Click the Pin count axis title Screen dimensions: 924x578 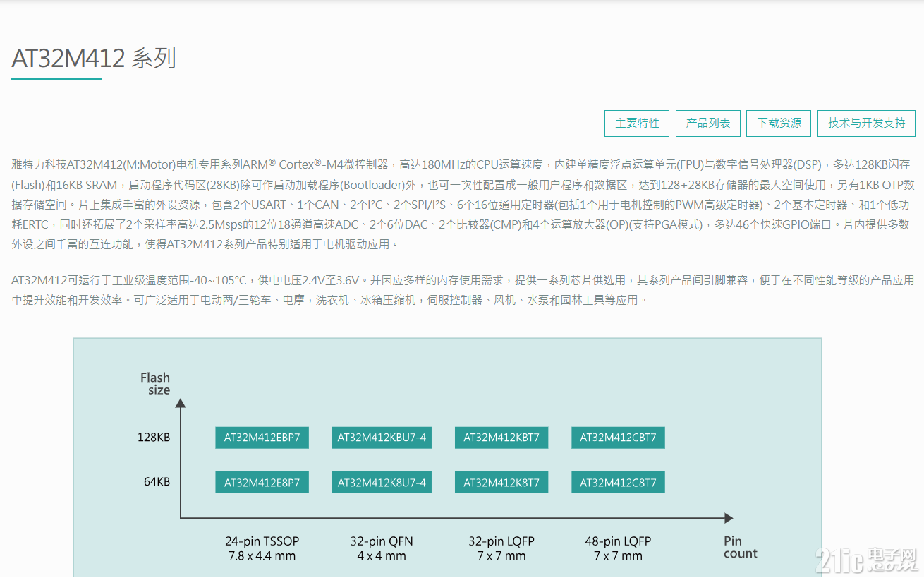(740, 548)
